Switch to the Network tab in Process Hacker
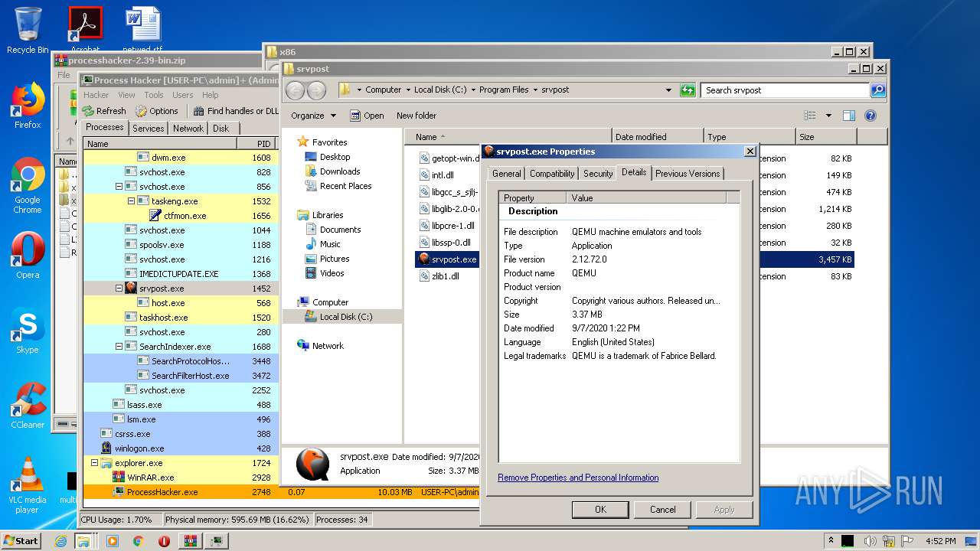This screenshot has width=980, height=551. (188, 129)
